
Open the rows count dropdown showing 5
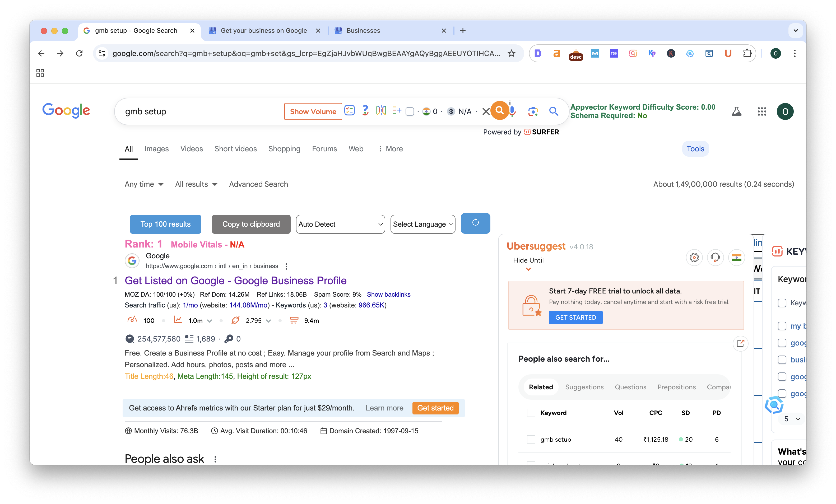point(792,419)
